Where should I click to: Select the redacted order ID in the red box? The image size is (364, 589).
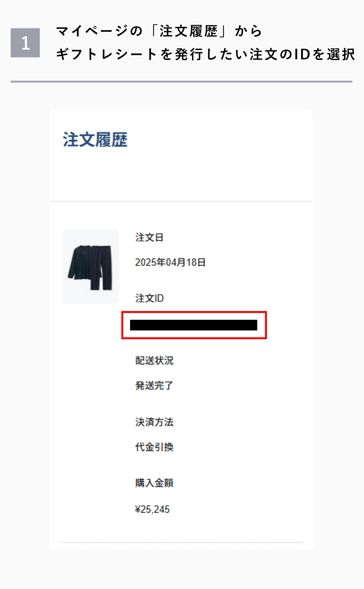(194, 325)
